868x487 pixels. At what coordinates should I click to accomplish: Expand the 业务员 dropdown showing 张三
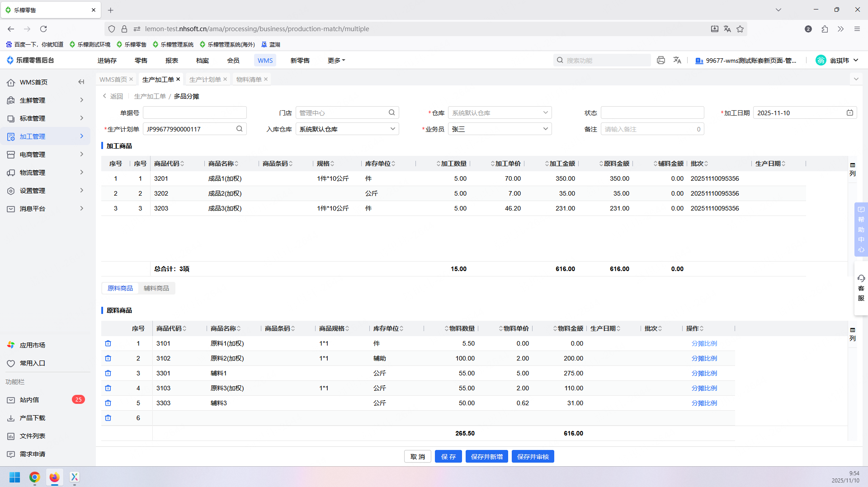coord(500,129)
